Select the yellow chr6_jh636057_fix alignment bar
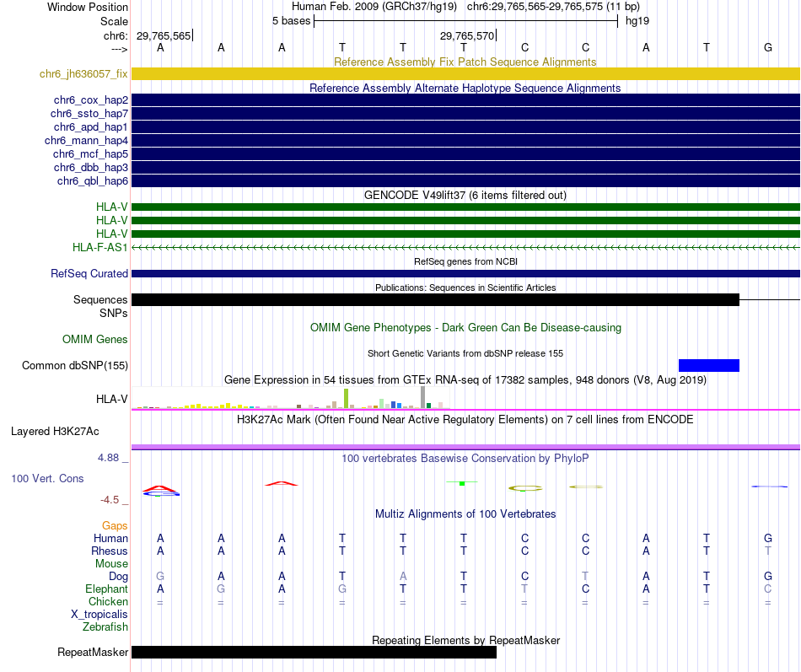 tap(465, 73)
